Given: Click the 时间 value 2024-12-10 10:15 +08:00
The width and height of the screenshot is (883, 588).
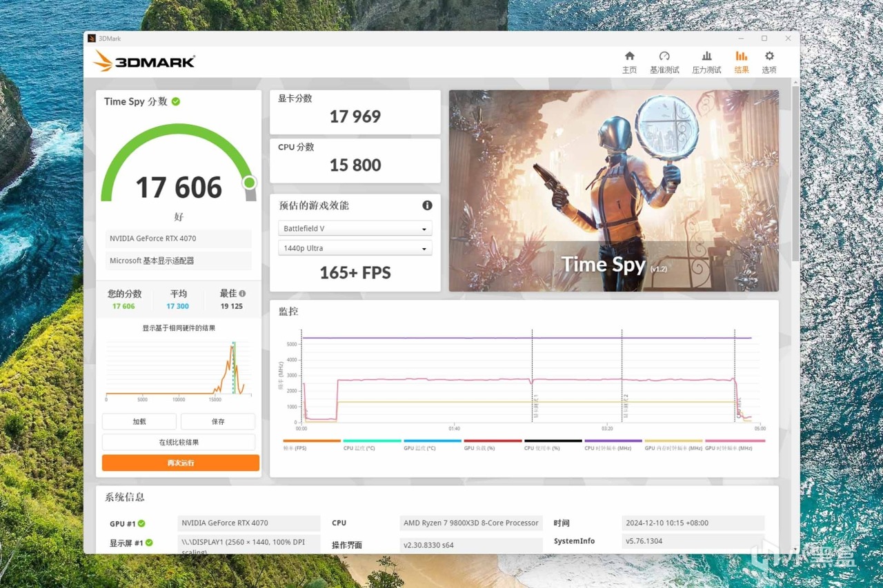Looking at the screenshot, I should coord(693,523).
